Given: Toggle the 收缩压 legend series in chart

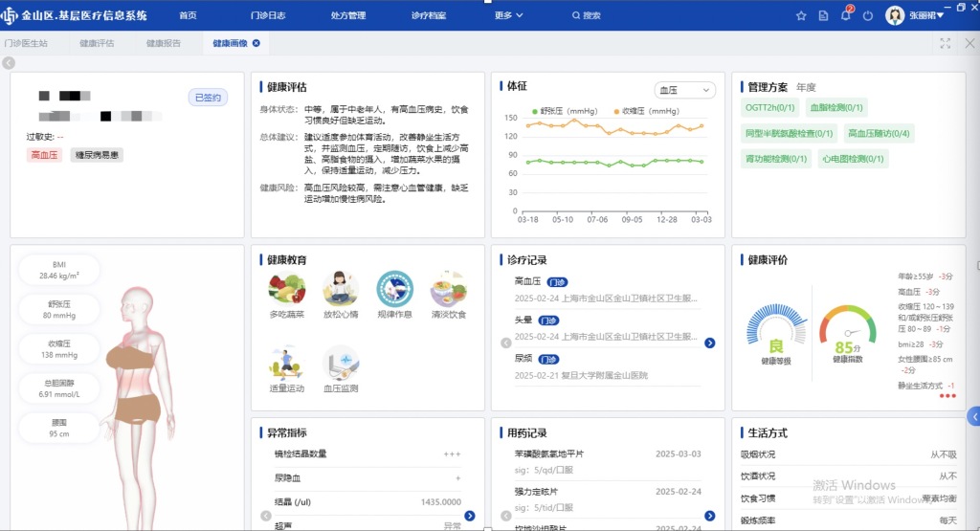Looking at the screenshot, I should click(643, 111).
